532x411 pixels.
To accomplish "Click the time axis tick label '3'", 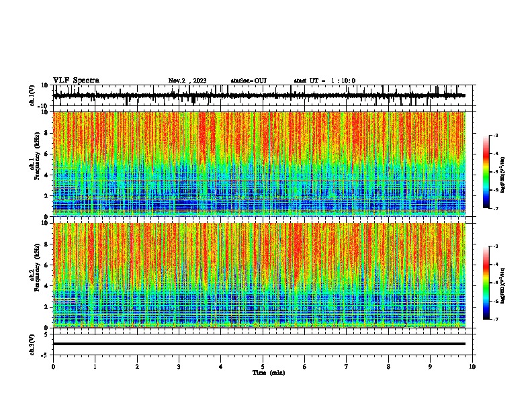I will [x=179, y=367].
